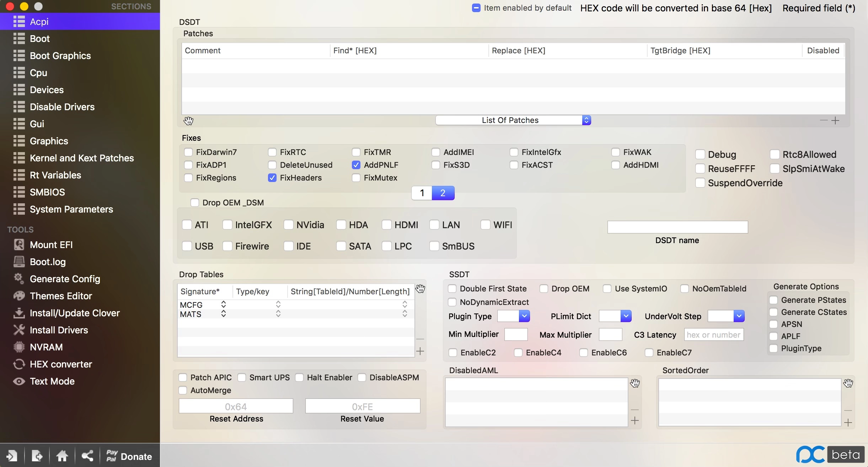
Task: Remove DSDT patch with minus button
Action: (x=824, y=120)
